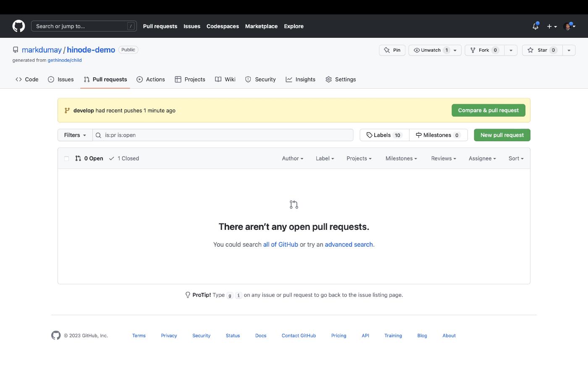Click the all of GitHub search link

(x=281, y=245)
